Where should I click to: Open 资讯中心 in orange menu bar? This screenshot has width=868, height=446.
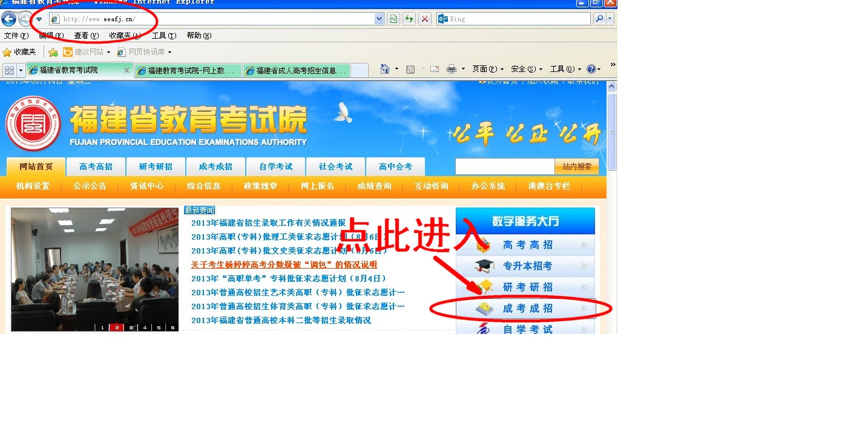tap(147, 186)
